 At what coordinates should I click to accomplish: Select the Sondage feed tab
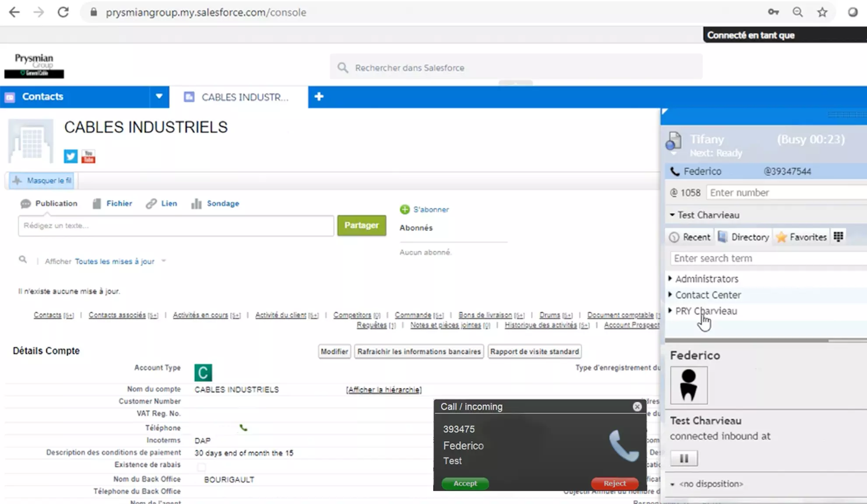[215, 204]
